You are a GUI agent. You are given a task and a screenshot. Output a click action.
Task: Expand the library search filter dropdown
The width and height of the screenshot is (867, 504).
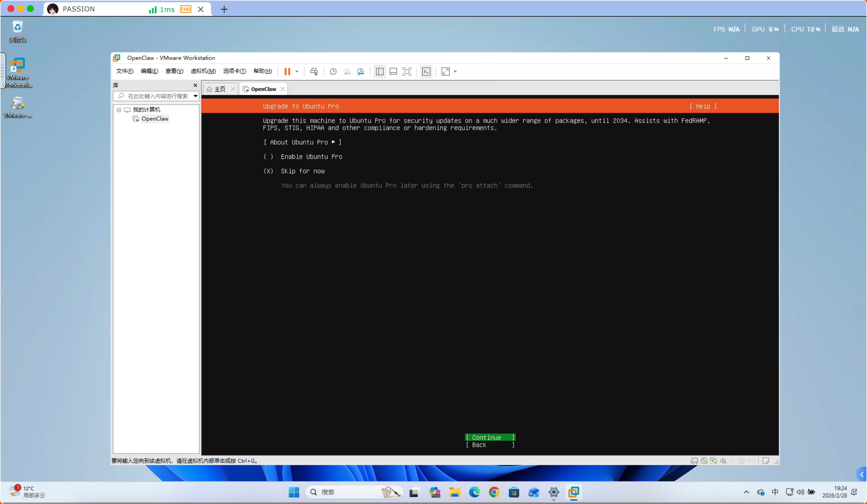click(196, 96)
